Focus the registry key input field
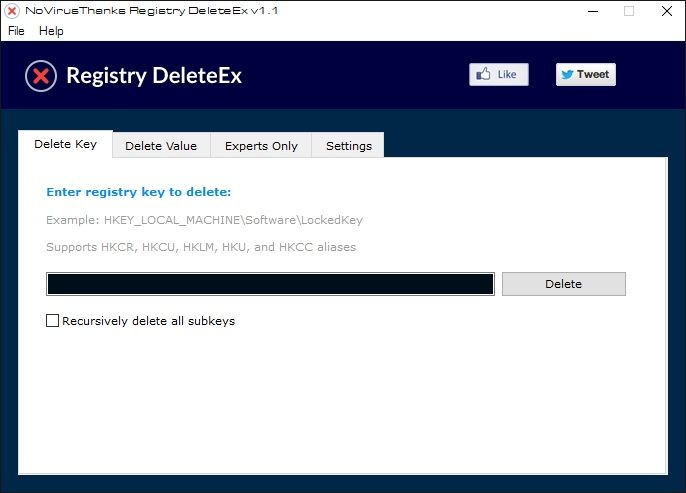 (270, 284)
